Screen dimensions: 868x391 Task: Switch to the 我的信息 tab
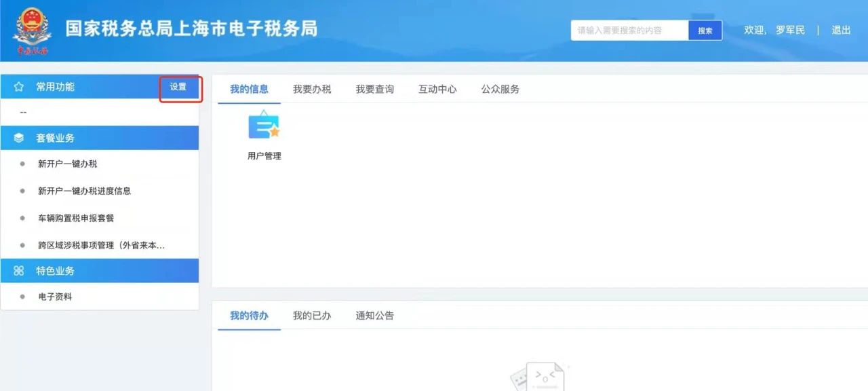(x=249, y=89)
